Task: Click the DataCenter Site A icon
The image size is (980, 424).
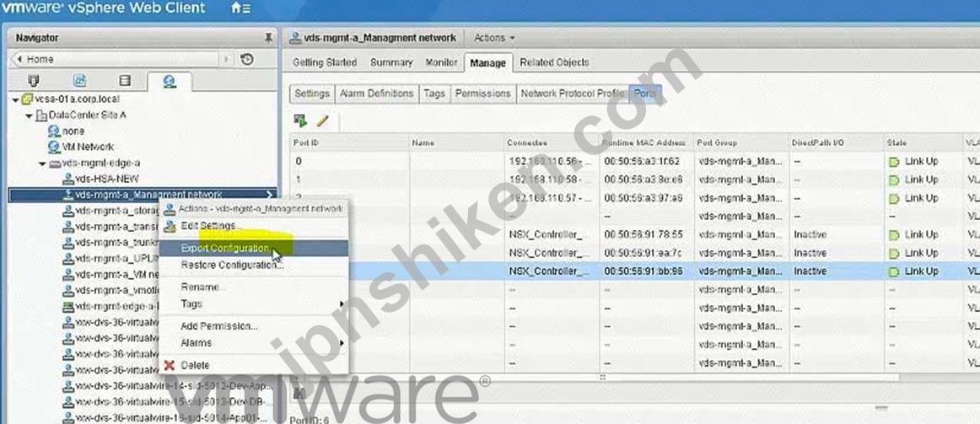Action: [x=42, y=115]
